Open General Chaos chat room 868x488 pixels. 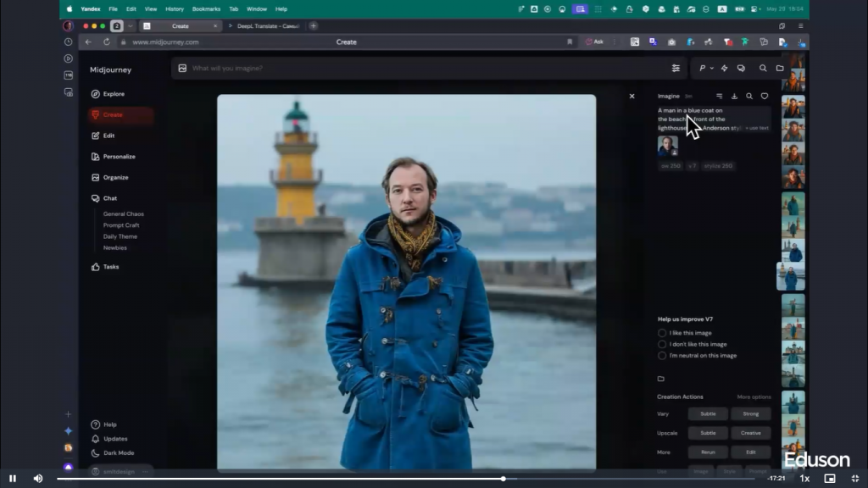pos(124,214)
